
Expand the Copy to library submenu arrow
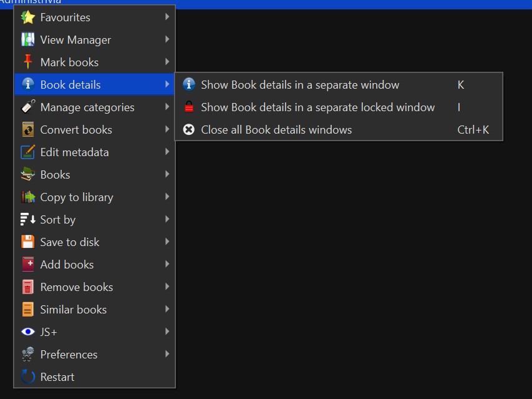point(167,197)
